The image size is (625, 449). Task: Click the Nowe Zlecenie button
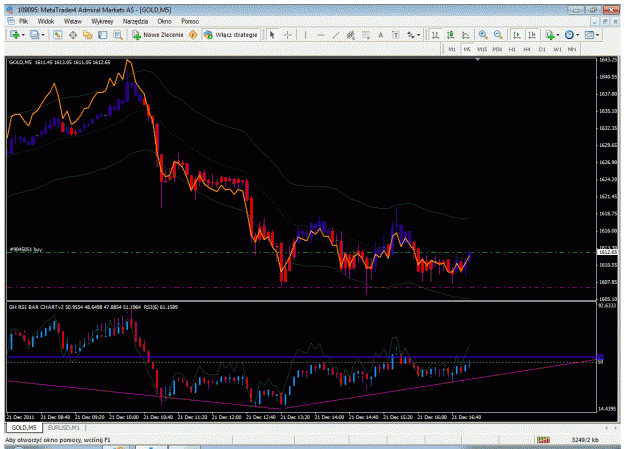[x=158, y=35]
